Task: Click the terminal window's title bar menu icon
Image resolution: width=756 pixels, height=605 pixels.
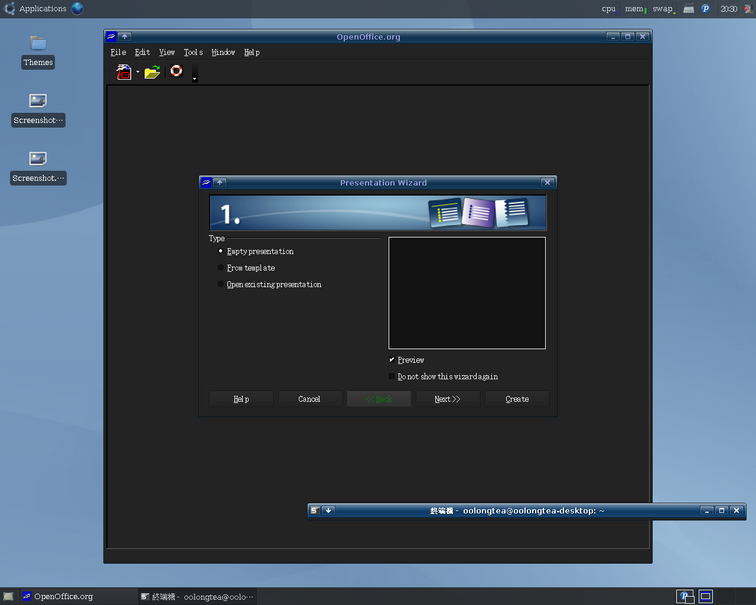Action: [x=315, y=511]
